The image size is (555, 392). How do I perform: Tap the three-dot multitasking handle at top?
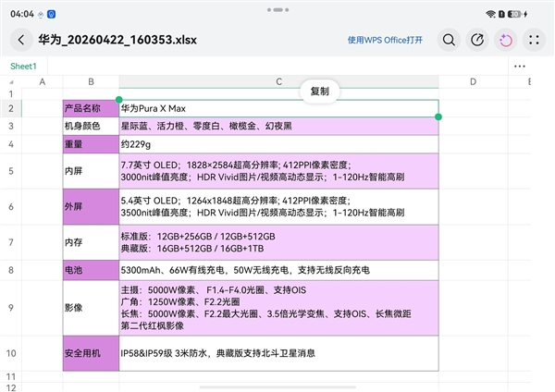pos(277,8)
